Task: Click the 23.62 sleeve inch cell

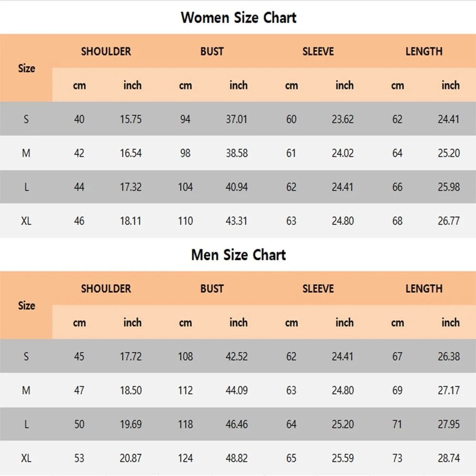Action: [343, 119]
